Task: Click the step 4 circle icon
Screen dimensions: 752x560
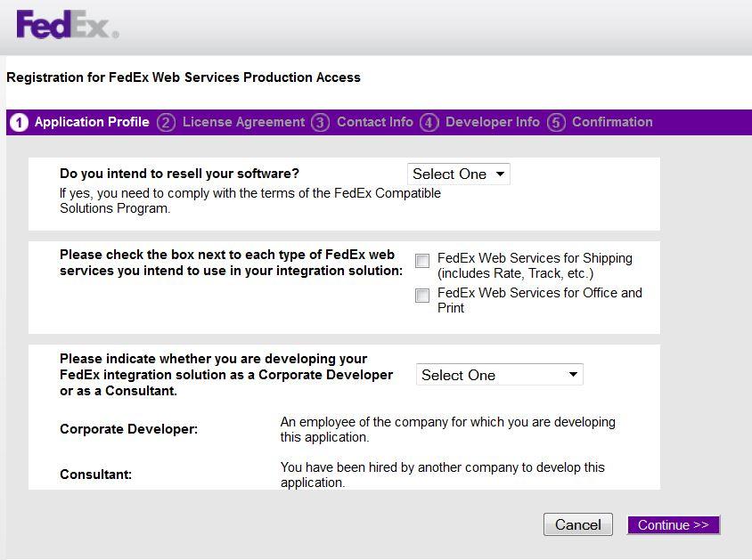Action: [429, 123]
